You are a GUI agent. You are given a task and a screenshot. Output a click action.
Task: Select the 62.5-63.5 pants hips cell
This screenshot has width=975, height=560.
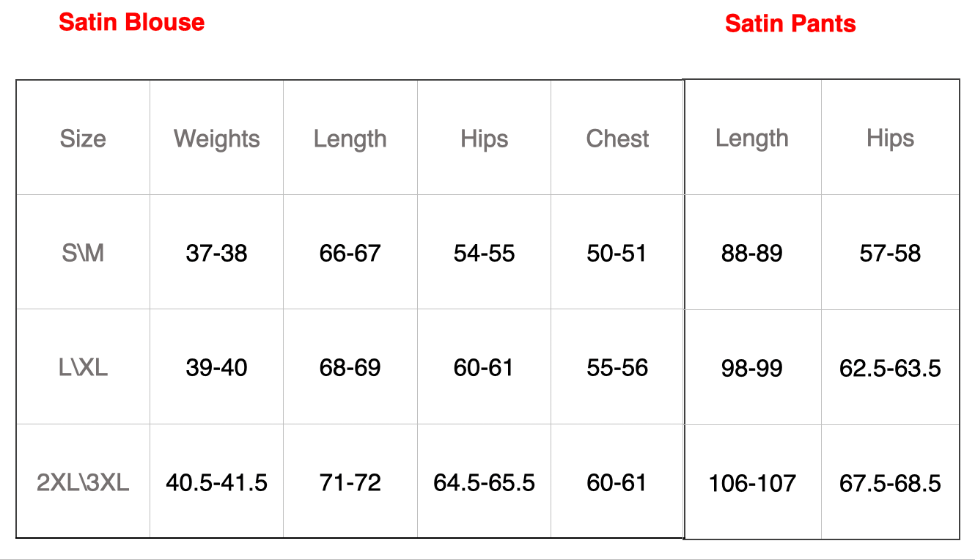890,367
